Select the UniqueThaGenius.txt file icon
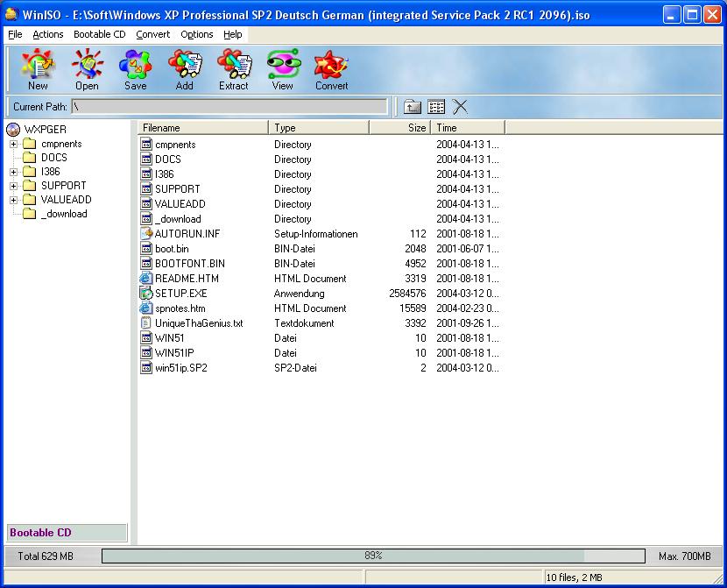727x588 pixels. 146,322
